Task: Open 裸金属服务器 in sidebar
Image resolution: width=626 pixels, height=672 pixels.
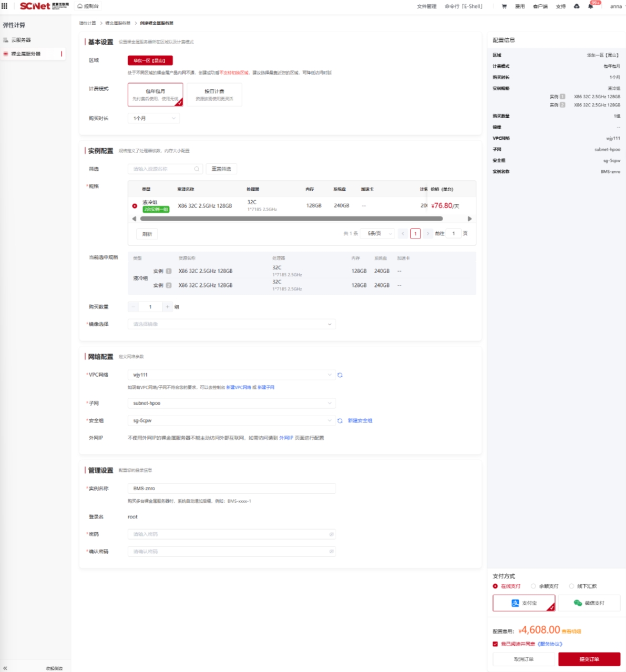Action: tap(26, 54)
